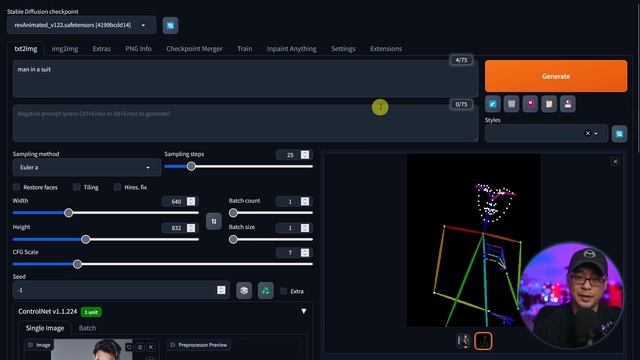This screenshot has width=640, height=360.
Task: Open the Inpaint Anything tab
Action: tap(291, 49)
